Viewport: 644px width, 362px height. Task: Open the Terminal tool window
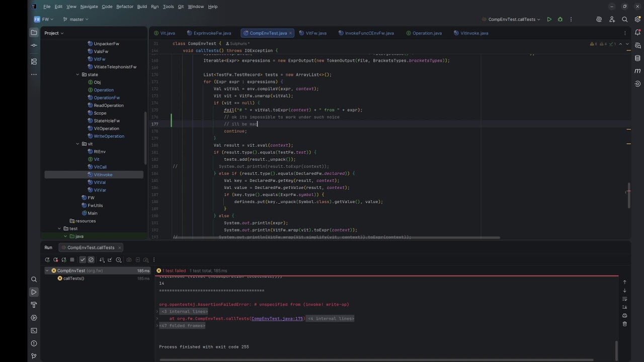(x=34, y=330)
